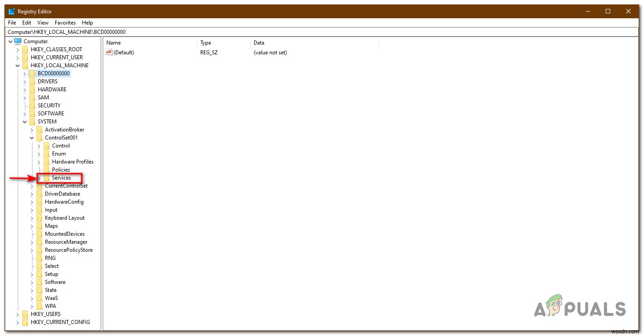
Task: Expand the HKEY_CLASSES_ROOT key
Action: click(x=17, y=49)
